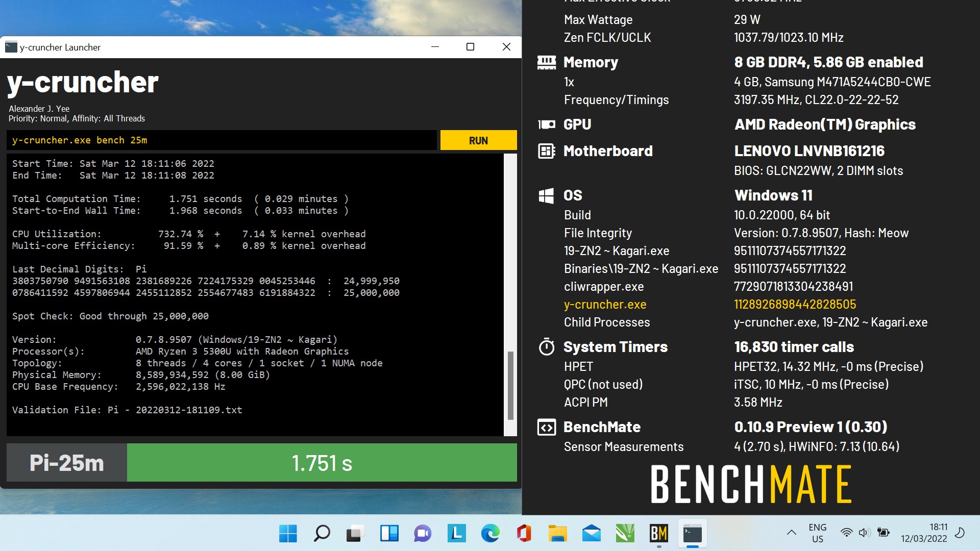The width and height of the screenshot is (980, 551).
Task: Launch Microsoft Edge from the taskbar
Action: click(490, 534)
